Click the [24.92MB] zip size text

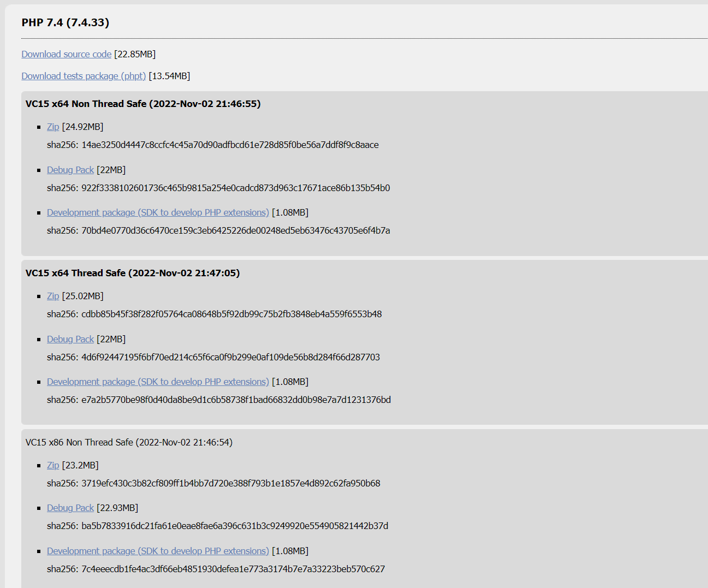(x=82, y=127)
